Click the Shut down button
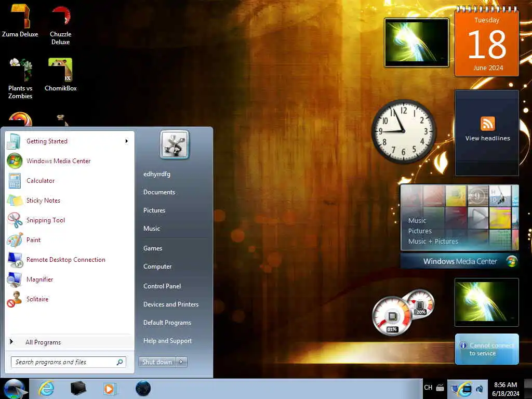532x399 pixels. pos(157,362)
